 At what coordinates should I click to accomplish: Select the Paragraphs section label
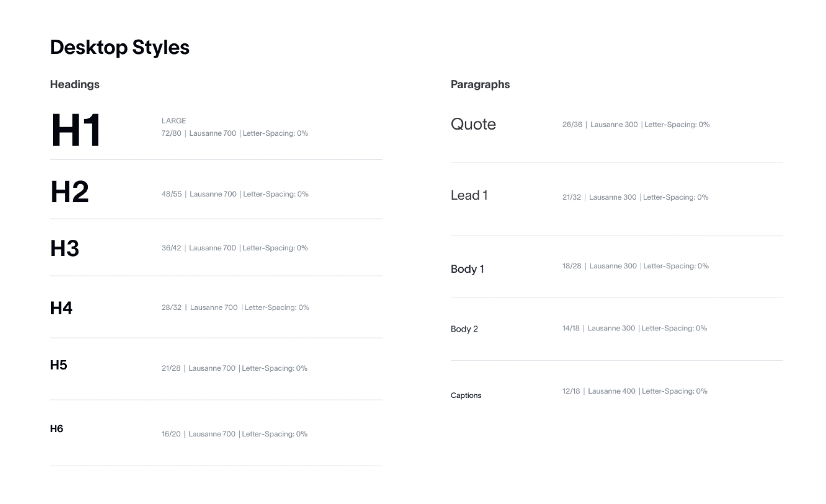click(480, 84)
